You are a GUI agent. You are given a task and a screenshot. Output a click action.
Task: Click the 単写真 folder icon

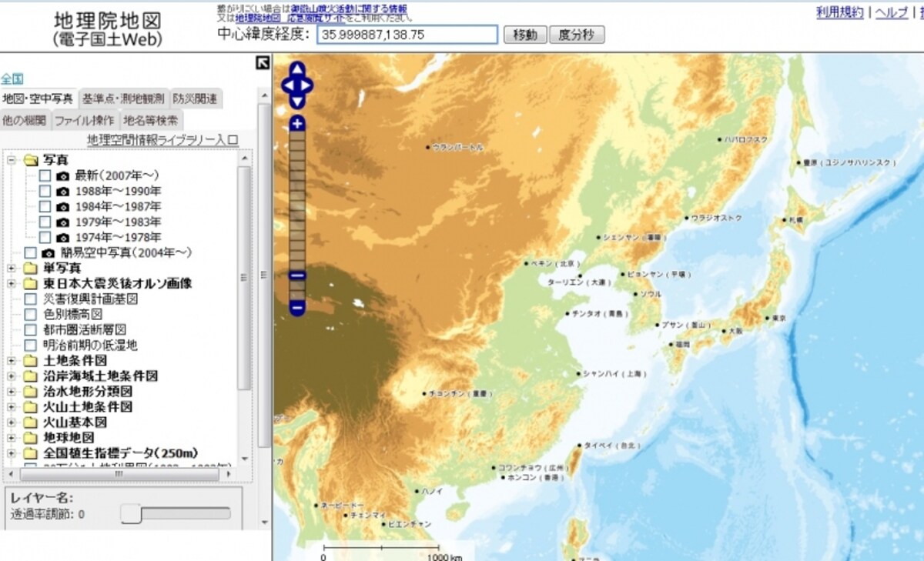tap(31, 269)
